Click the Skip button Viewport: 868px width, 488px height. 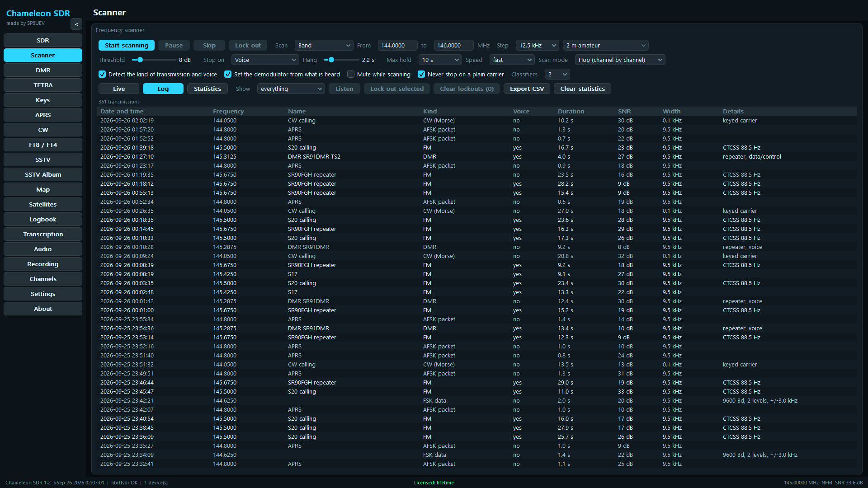tap(209, 46)
